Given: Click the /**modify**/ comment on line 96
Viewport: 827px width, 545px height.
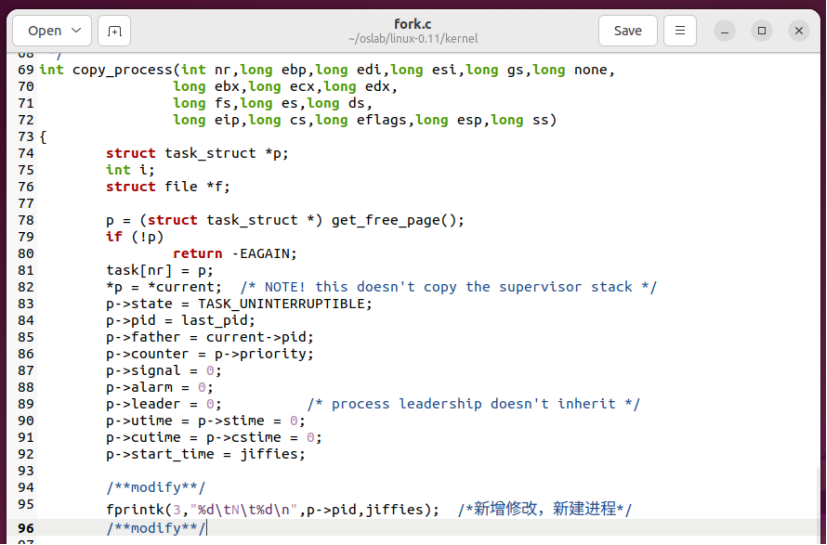Looking at the screenshot, I should [x=156, y=528].
